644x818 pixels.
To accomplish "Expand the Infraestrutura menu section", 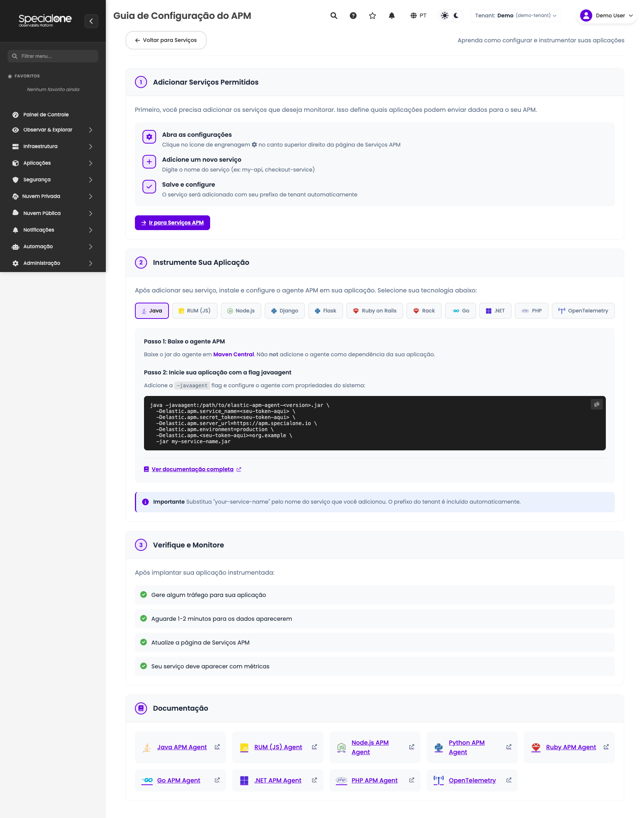I will [53, 146].
